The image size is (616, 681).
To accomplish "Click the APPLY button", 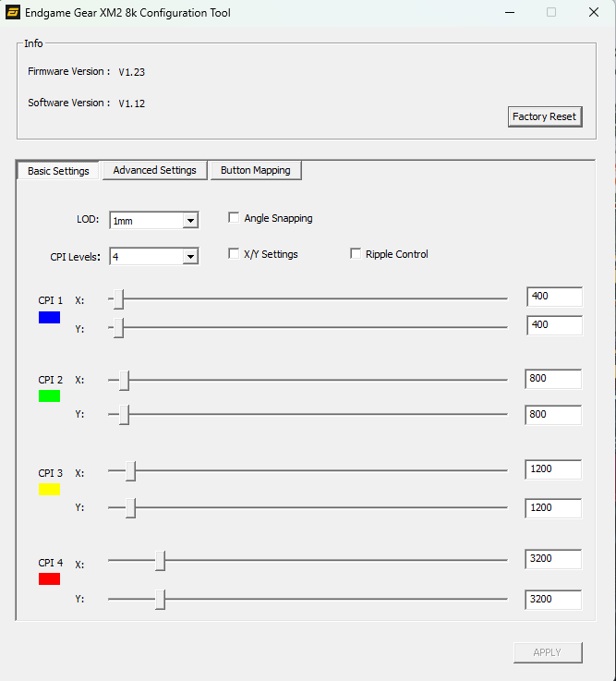I will [x=548, y=652].
